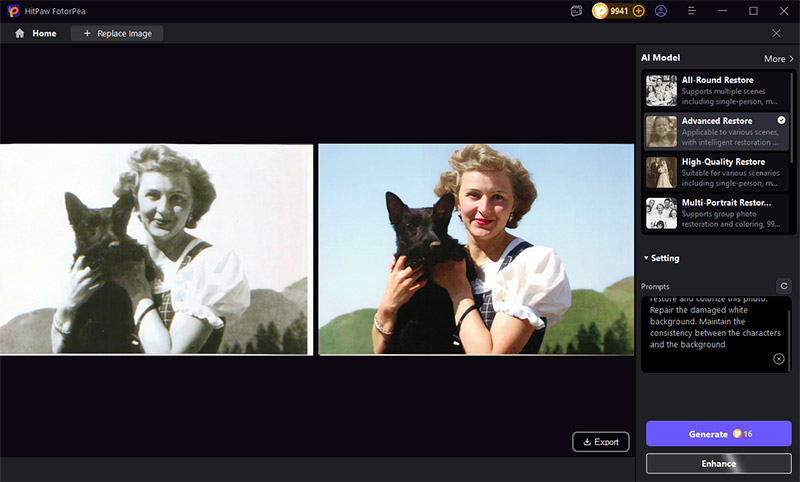The height and width of the screenshot is (482, 800).
Task: Choose the Multi-Portrait Restore model
Action: tap(716, 213)
